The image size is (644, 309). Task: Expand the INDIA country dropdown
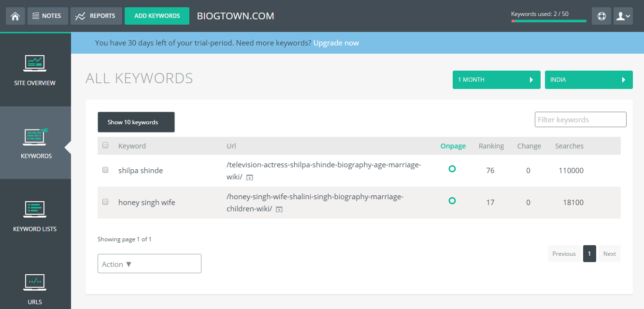[588, 80]
